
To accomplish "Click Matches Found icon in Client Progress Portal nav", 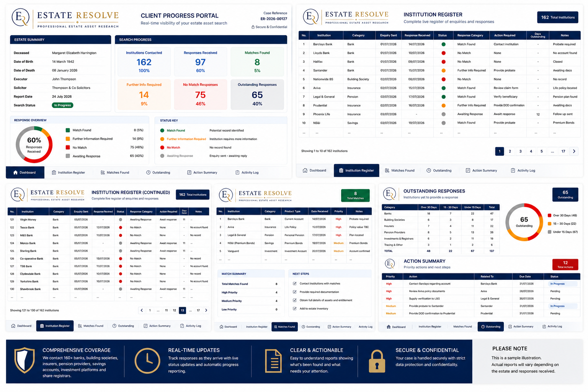I will click(x=103, y=173).
